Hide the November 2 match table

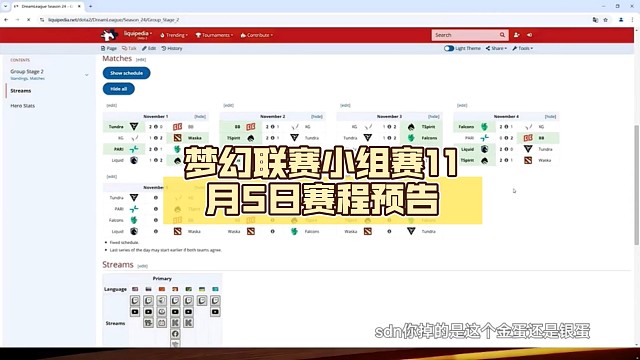317,117
